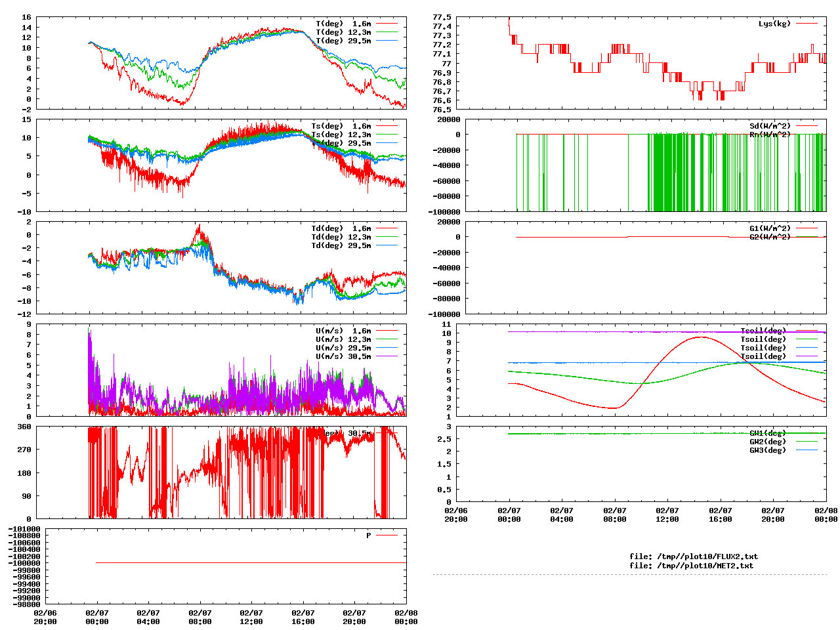Select the "360" tick on wind direction plot
The height and width of the screenshot is (630, 840).
24,427
